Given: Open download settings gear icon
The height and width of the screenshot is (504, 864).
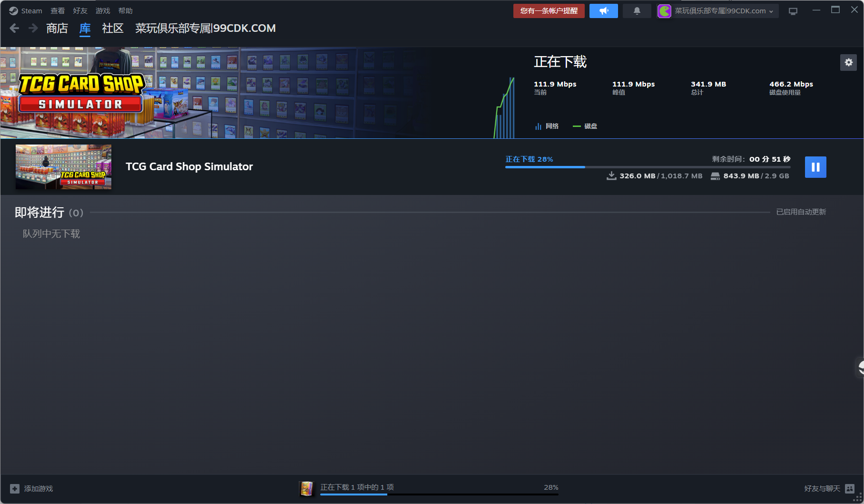Looking at the screenshot, I should click(848, 62).
